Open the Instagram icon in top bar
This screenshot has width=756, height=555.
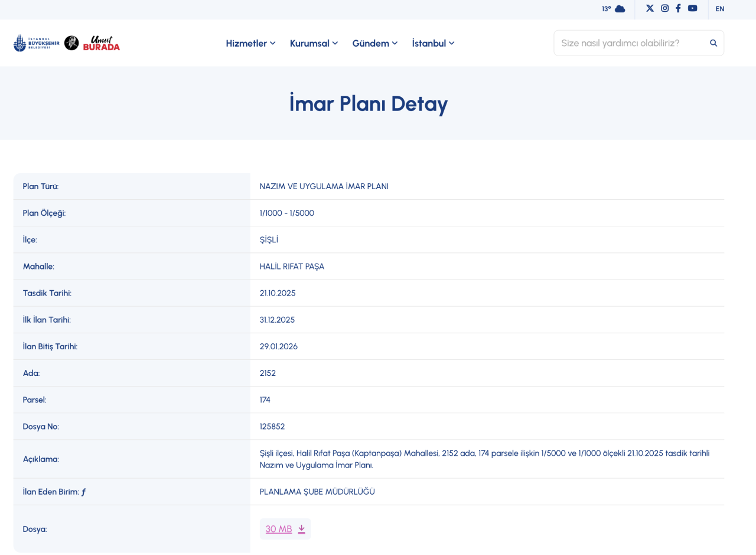tap(664, 8)
